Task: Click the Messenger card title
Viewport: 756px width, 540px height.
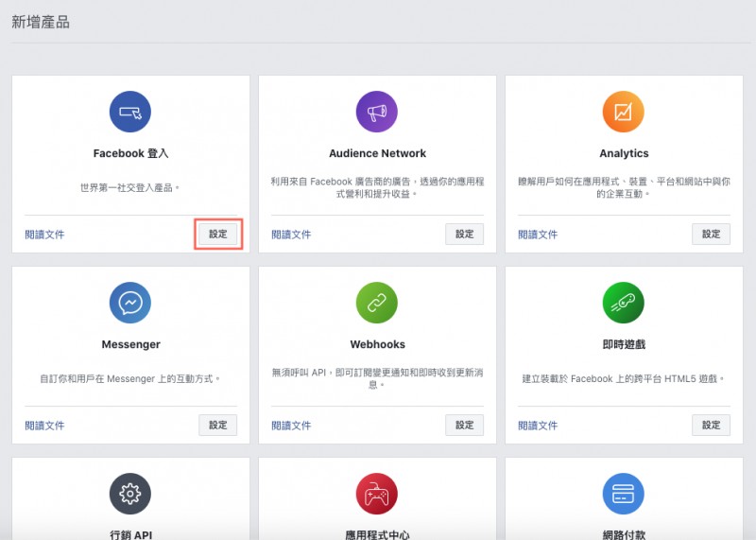Action: [x=130, y=344]
